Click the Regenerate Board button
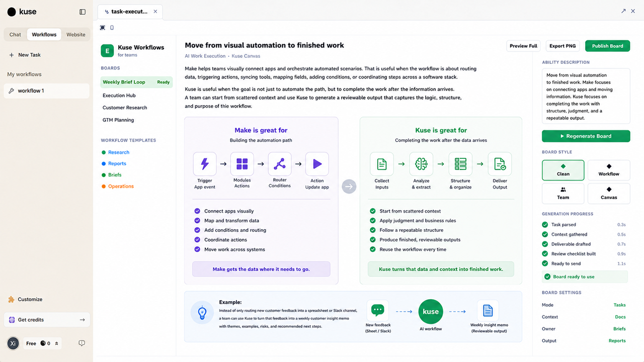The height and width of the screenshot is (362, 644). click(586, 136)
